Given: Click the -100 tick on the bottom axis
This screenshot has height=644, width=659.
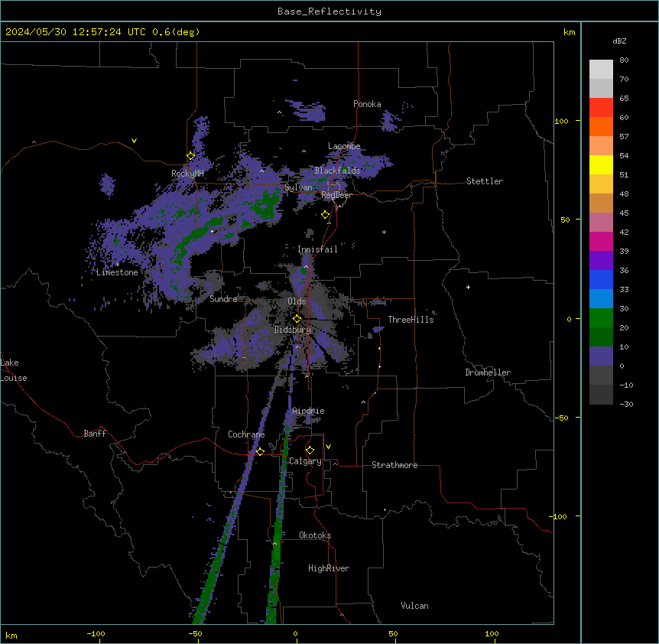Looking at the screenshot, I should (96, 633).
